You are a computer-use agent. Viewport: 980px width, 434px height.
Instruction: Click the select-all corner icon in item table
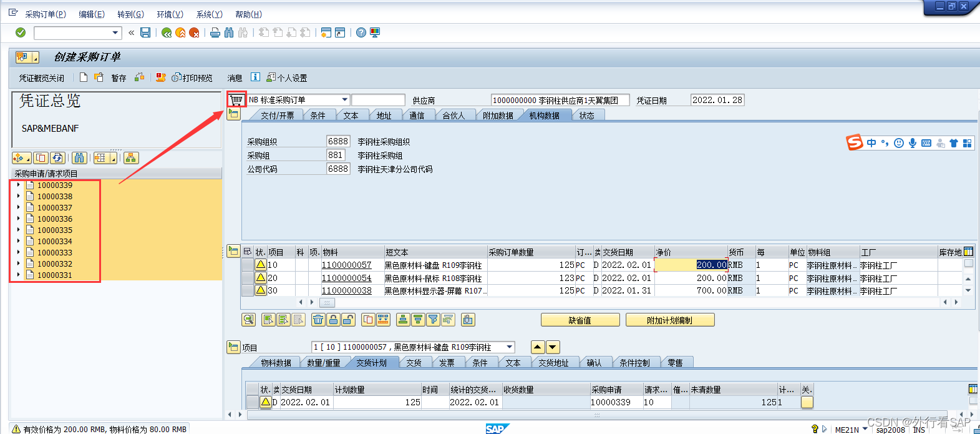(248, 252)
